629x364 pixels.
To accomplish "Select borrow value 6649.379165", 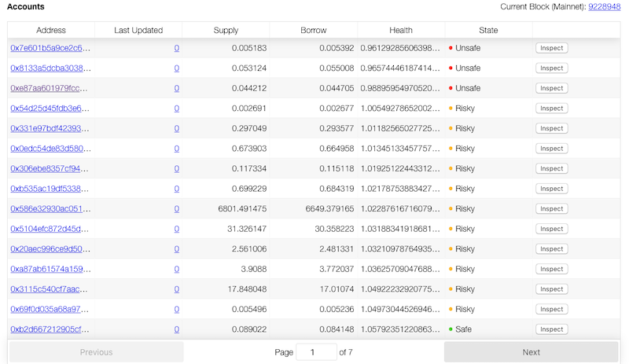I will [329, 208].
